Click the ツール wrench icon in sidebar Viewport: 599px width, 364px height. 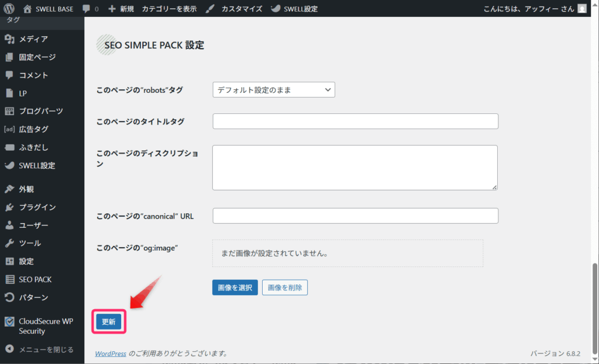tap(9, 243)
